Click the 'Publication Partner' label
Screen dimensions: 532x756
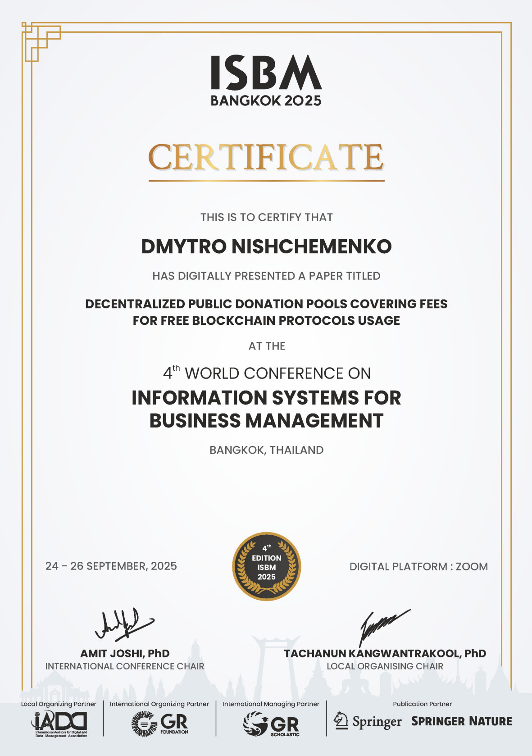pos(422,704)
